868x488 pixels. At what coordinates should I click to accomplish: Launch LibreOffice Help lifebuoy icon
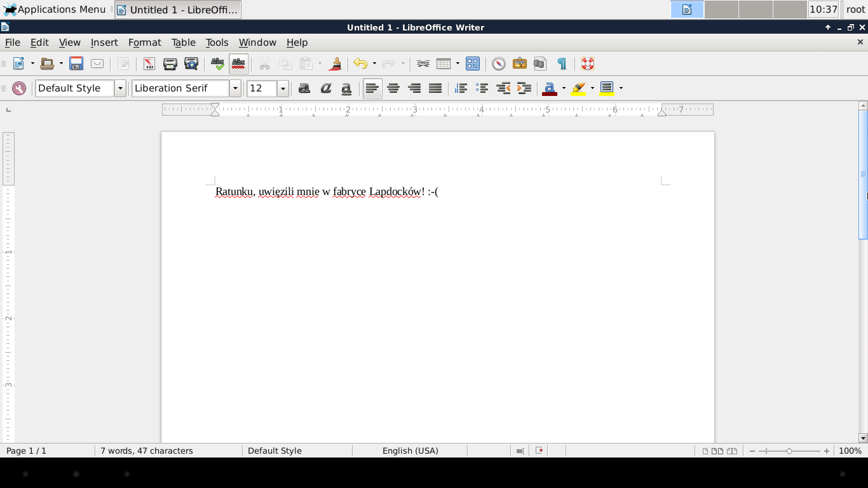588,64
